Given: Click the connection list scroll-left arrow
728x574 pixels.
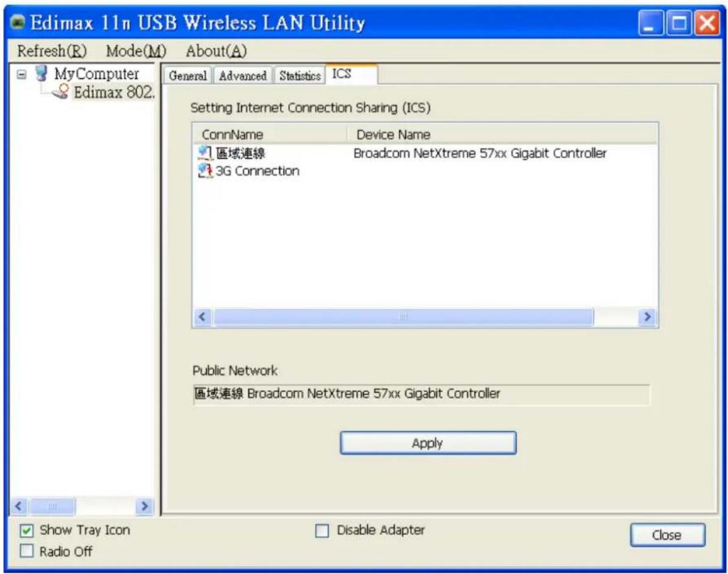Looking at the screenshot, I should tap(203, 316).
